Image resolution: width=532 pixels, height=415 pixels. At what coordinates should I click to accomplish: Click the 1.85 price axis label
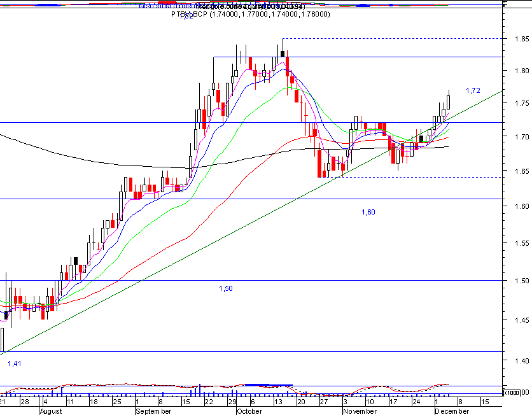pos(522,39)
